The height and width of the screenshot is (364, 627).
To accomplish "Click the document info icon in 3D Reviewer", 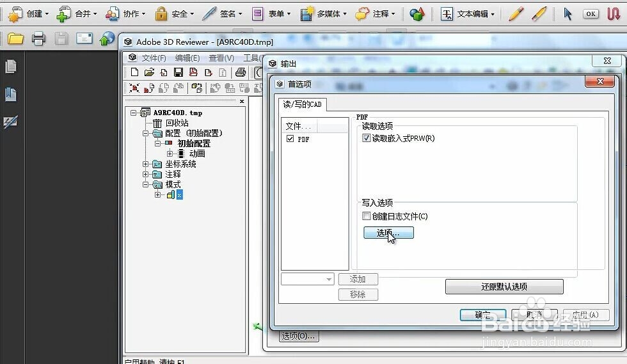I will (x=223, y=72).
